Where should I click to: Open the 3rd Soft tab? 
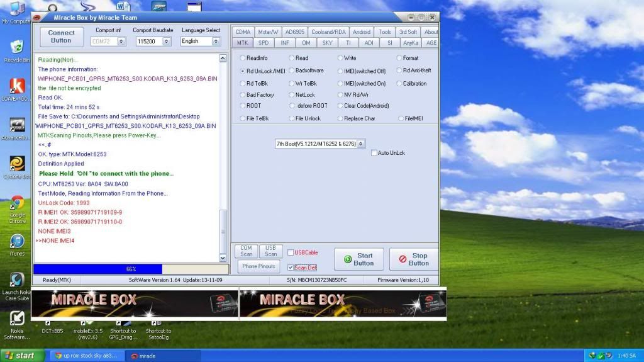click(x=408, y=32)
